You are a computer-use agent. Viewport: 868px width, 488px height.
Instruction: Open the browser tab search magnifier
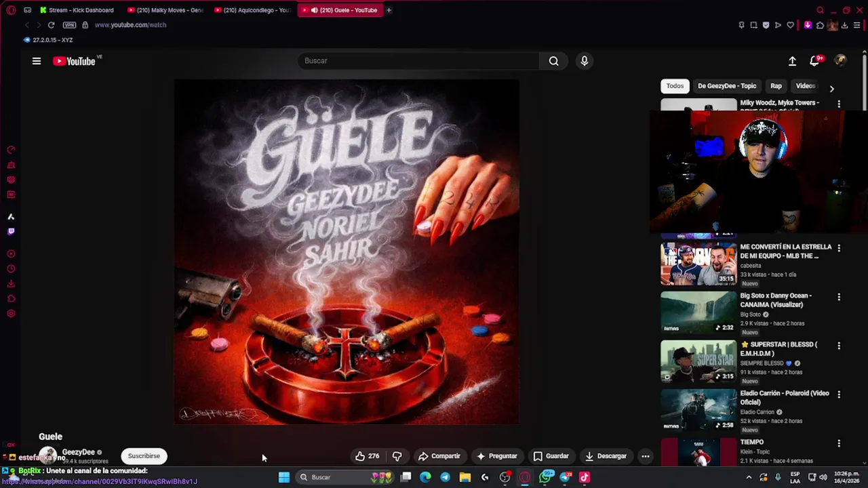[820, 10]
